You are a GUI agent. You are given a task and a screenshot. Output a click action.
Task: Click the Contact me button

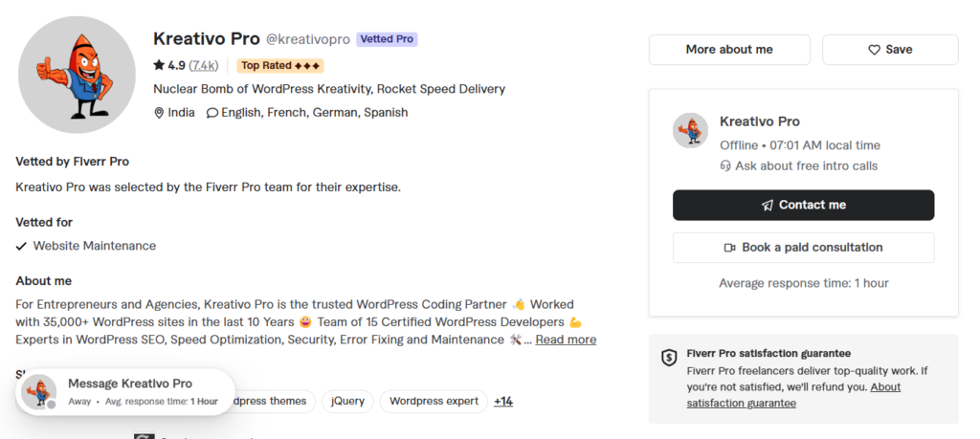point(803,205)
